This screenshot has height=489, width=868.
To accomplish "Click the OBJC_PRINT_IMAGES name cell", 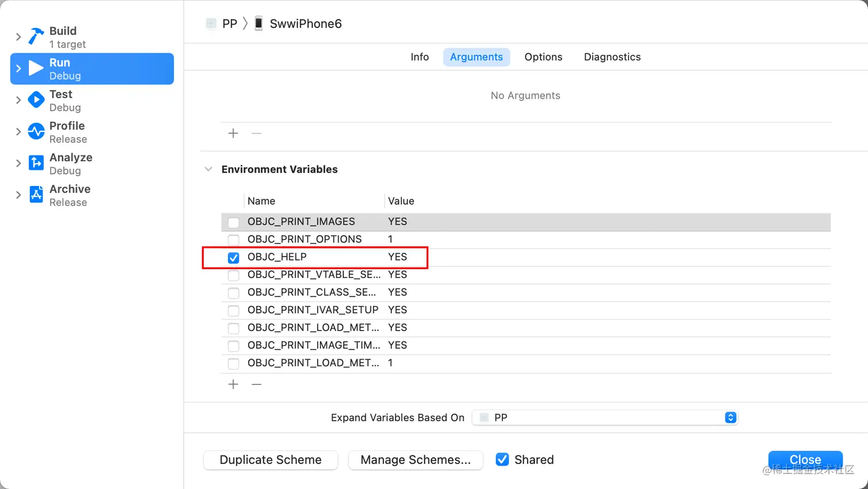I will click(301, 222).
